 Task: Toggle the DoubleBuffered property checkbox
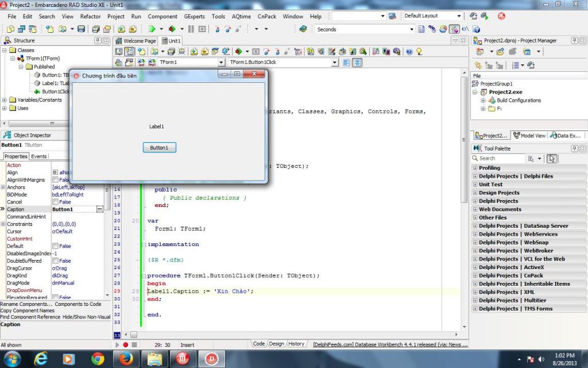pyautogui.click(x=55, y=260)
